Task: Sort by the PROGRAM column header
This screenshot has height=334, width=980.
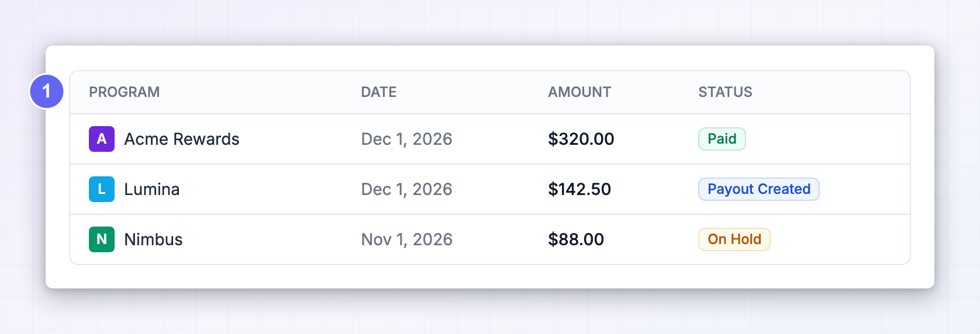Action: [x=124, y=92]
